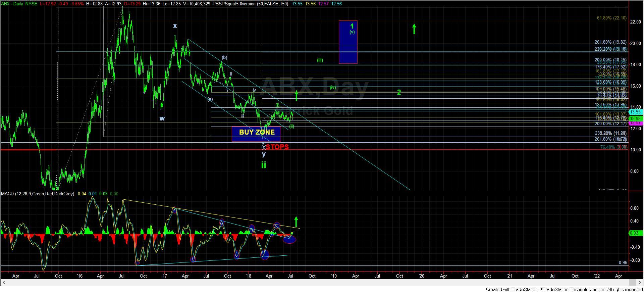644x292 pixels.
Task: Select the green (iii) wave label
Action: [320, 60]
